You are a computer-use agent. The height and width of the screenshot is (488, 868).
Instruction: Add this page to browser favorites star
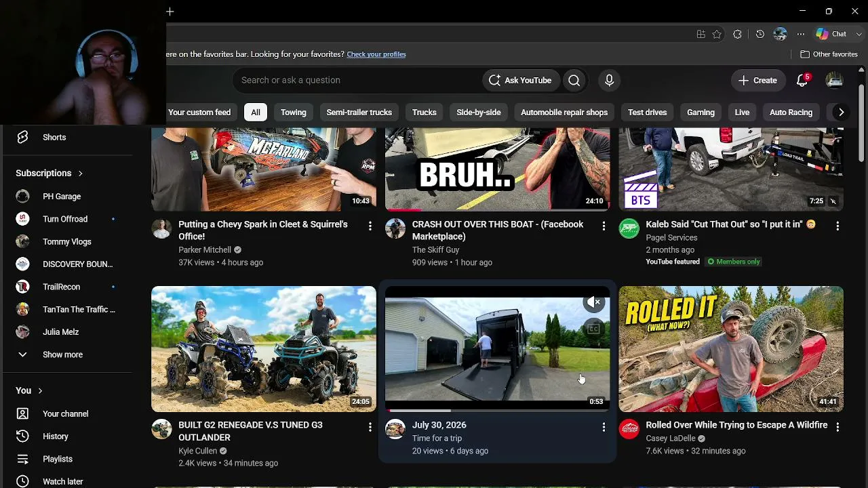[x=717, y=34]
